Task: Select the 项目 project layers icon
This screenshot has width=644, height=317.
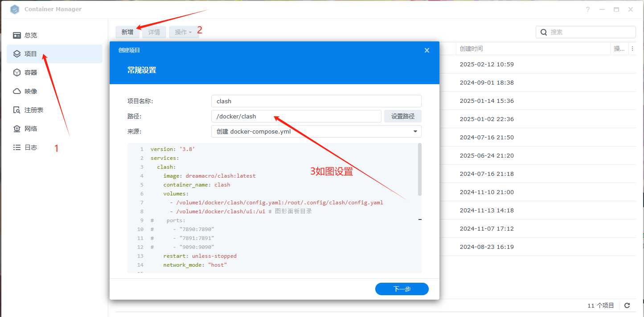Action: tap(17, 54)
